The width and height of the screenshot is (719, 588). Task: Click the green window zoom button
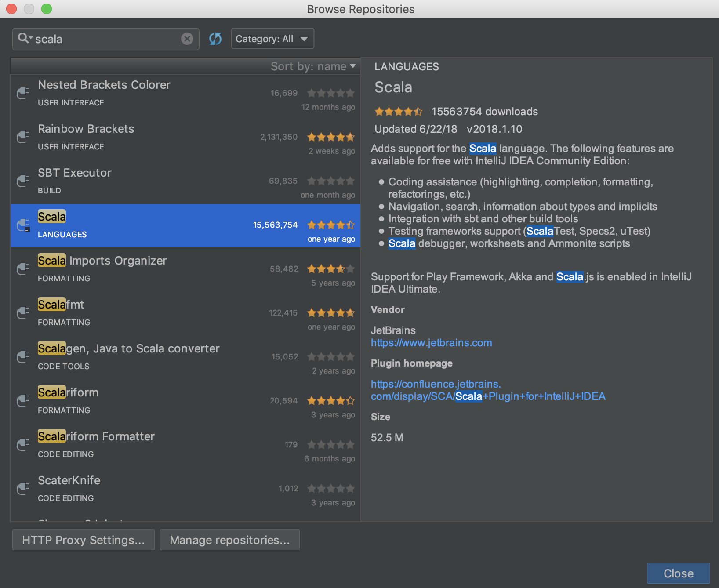click(x=47, y=9)
